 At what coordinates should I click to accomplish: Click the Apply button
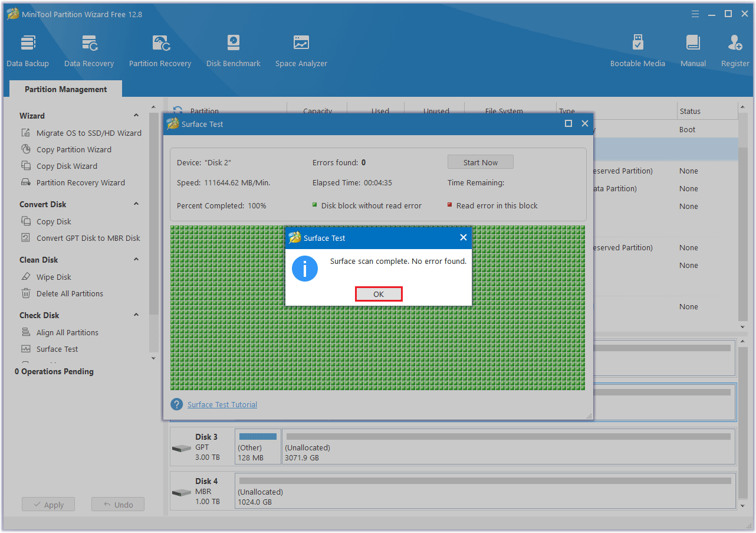(48, 505)
